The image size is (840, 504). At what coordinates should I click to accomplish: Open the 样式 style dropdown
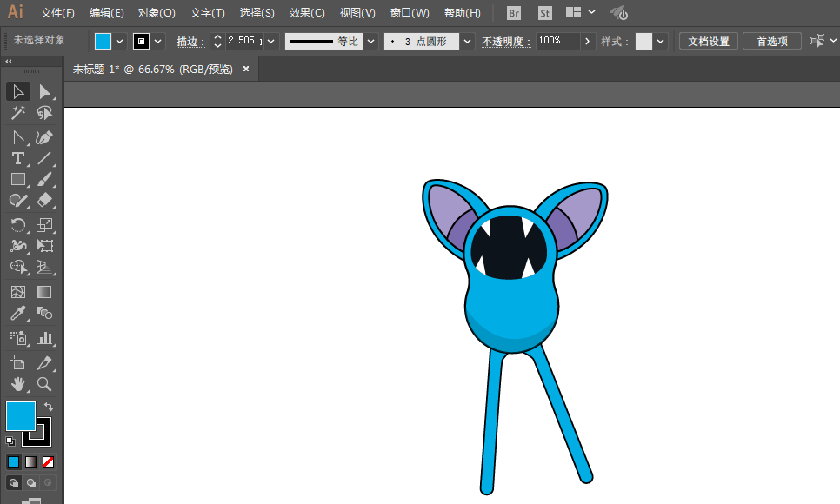coord(662,41)
